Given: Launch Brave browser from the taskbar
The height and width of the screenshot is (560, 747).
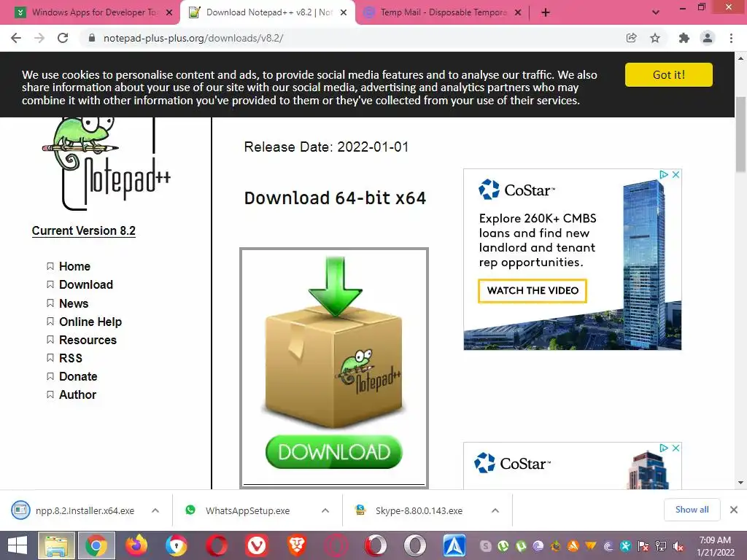Looking at the screenshot, I should (x=296, y=545).
